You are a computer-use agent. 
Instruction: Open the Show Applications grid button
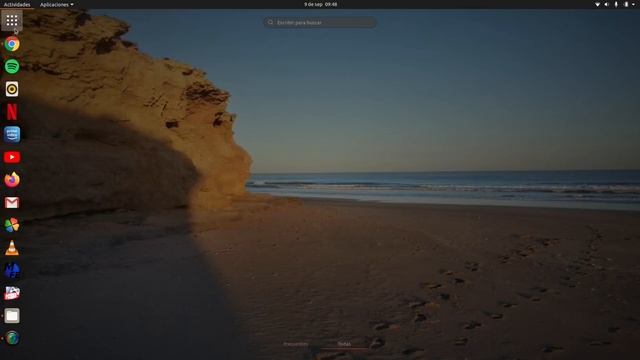[x=12, y=20]
